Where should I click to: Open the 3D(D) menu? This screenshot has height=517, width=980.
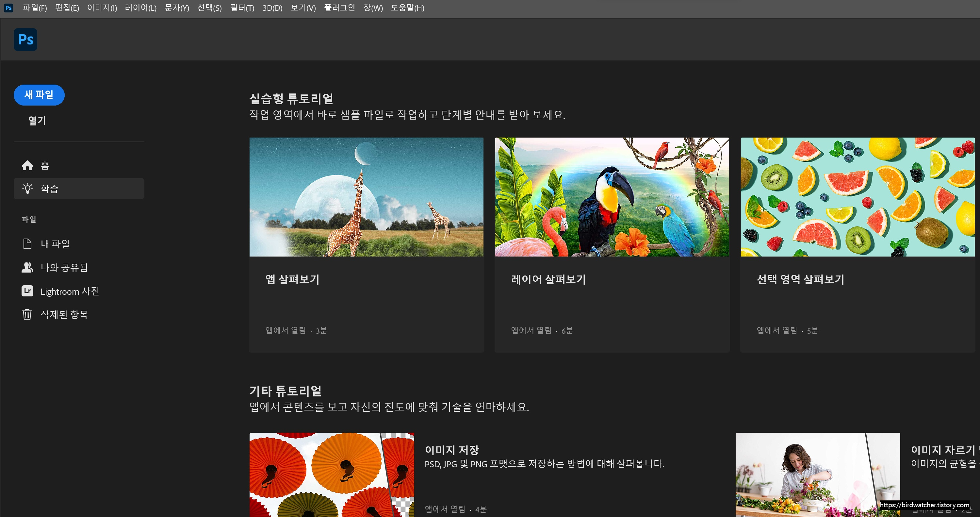coord(272,8)
